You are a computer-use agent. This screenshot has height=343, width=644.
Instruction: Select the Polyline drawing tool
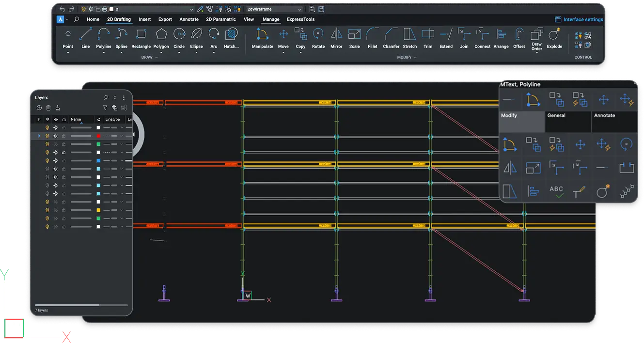[x=103, y=34]
